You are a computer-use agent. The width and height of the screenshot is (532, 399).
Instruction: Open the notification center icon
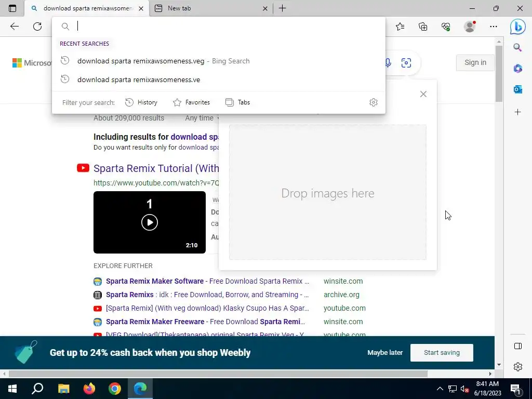tap(515, 389)
